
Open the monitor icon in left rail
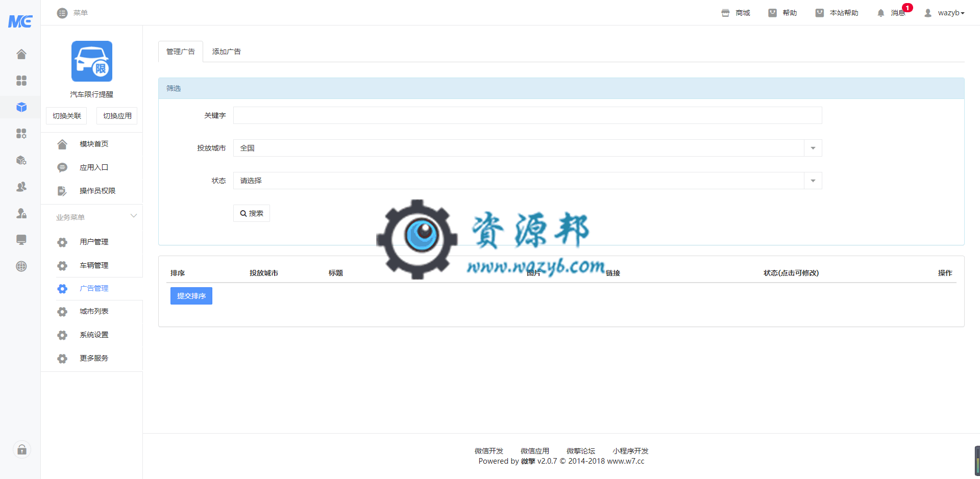click(21, 240)
